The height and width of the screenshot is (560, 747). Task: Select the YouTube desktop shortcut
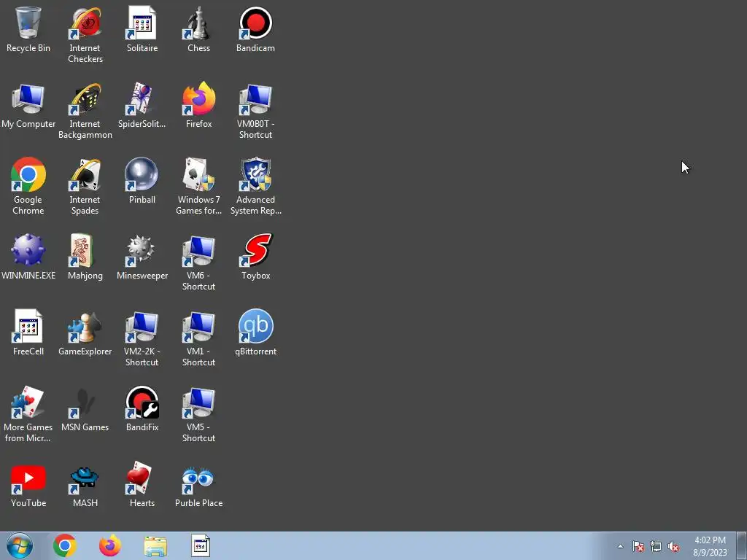[x=28, y=485]
